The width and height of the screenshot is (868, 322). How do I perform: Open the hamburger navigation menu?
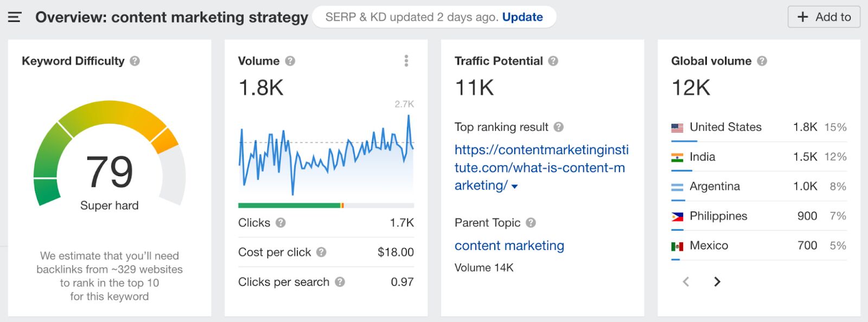[14, 16]
